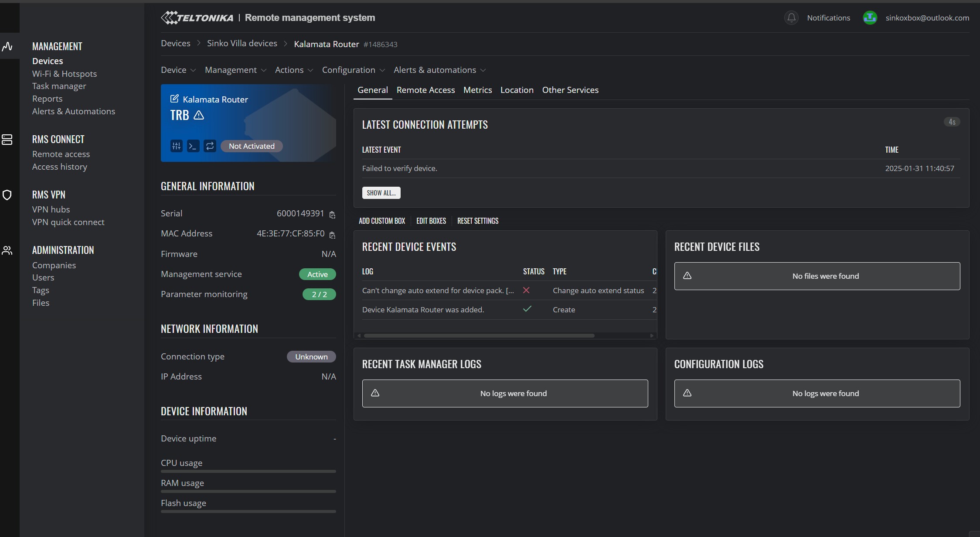The height and width of the screenshot is (537, 980).
Task: Click horizontal scrollbar of device events table
Action: click(x=479, y=335)
